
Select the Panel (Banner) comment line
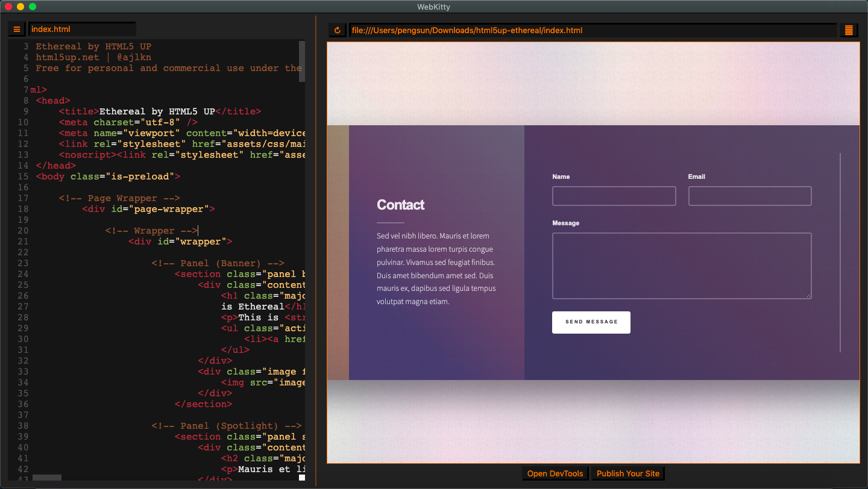coord(218,263)
